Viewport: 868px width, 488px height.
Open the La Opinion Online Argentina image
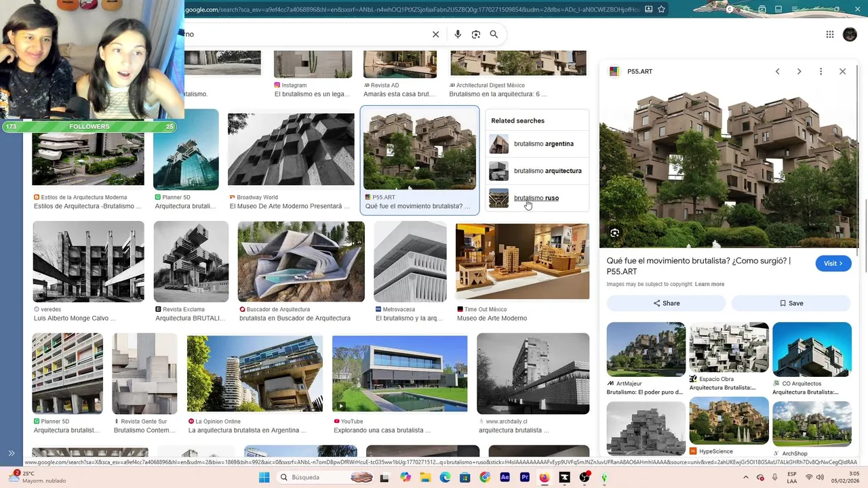click(x=255, y=373)
